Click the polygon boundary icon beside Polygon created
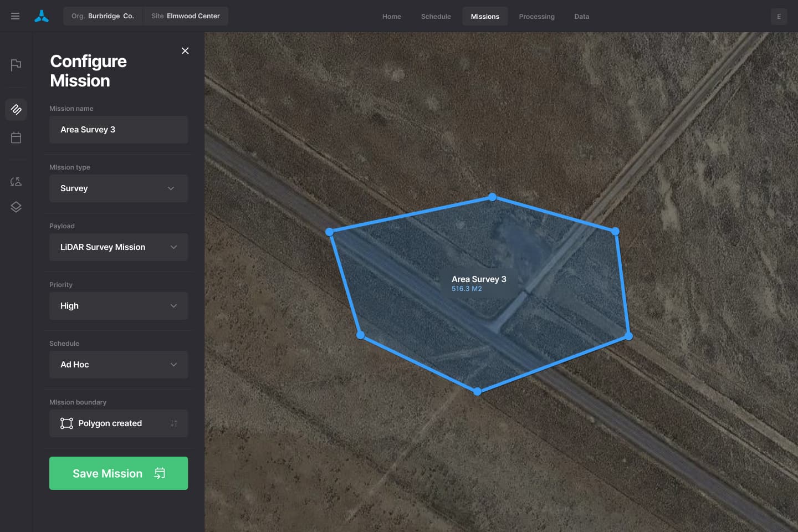Image resolution: width=798 pixels, height=532 pixels. coord(66,423)
